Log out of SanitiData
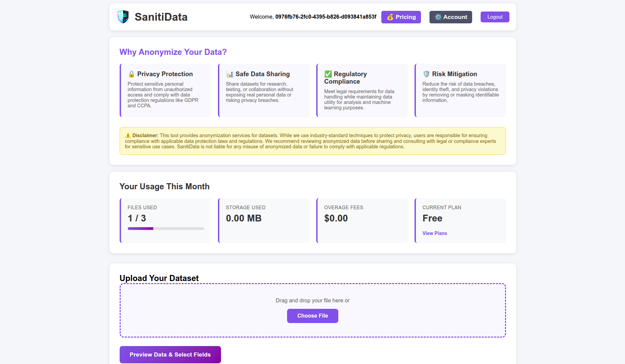 coord(495,17)
